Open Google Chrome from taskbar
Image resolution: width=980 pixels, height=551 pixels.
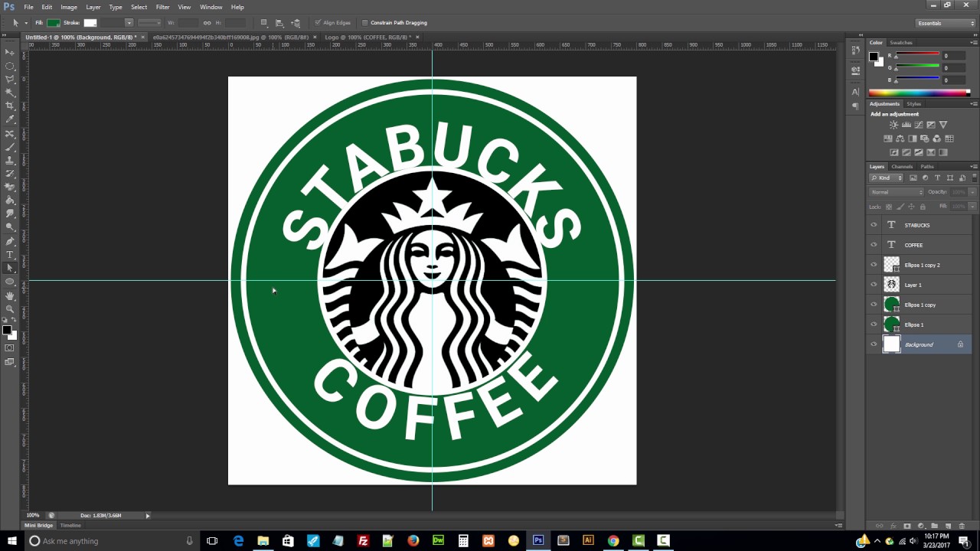tap(613, 541)
